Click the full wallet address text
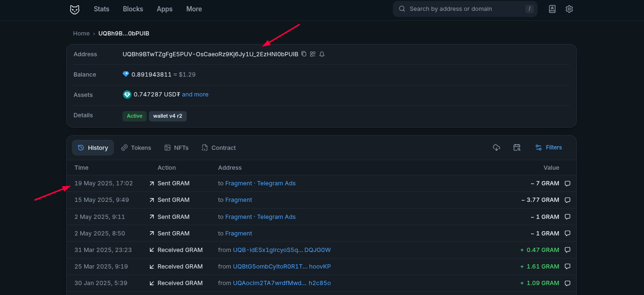This screenshot has height=295, width=644. click(x=210, y=54)
